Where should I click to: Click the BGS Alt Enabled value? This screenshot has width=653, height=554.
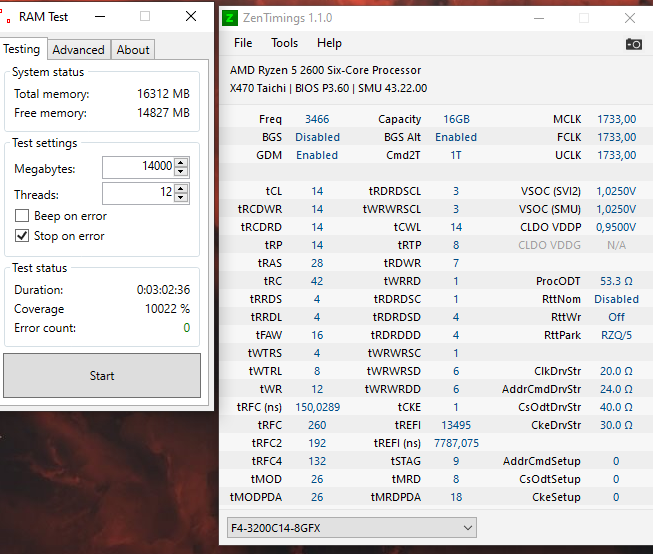(x=456, y=137)
